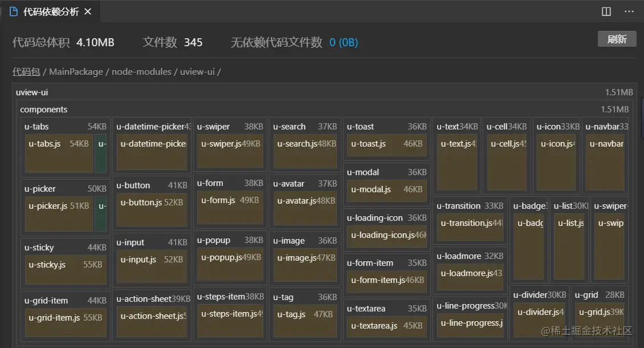The height and width of the screenshot is (348, 644).
Task: Click the green block beside u-tabs.js
Action: click(101, 154)
